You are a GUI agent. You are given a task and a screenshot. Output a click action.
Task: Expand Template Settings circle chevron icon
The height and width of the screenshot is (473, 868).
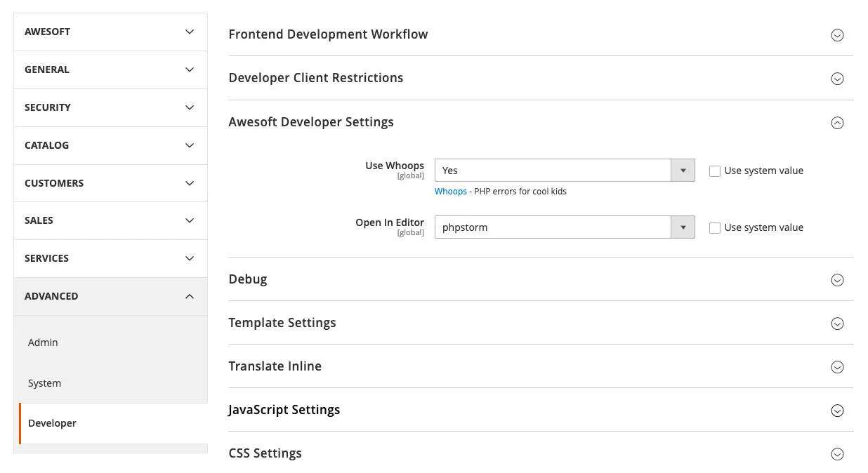[837, 324]
